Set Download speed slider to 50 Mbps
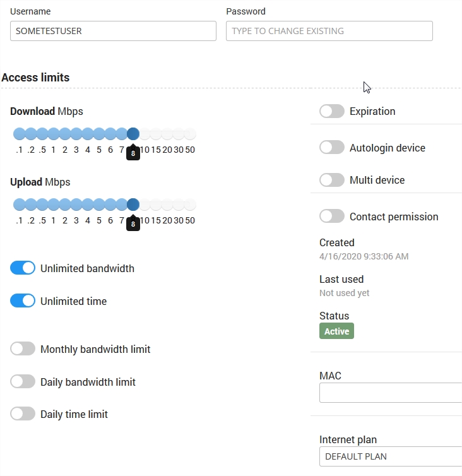This screenshot has height=476, width=462. pyautogui.click(x=190, y=134)
